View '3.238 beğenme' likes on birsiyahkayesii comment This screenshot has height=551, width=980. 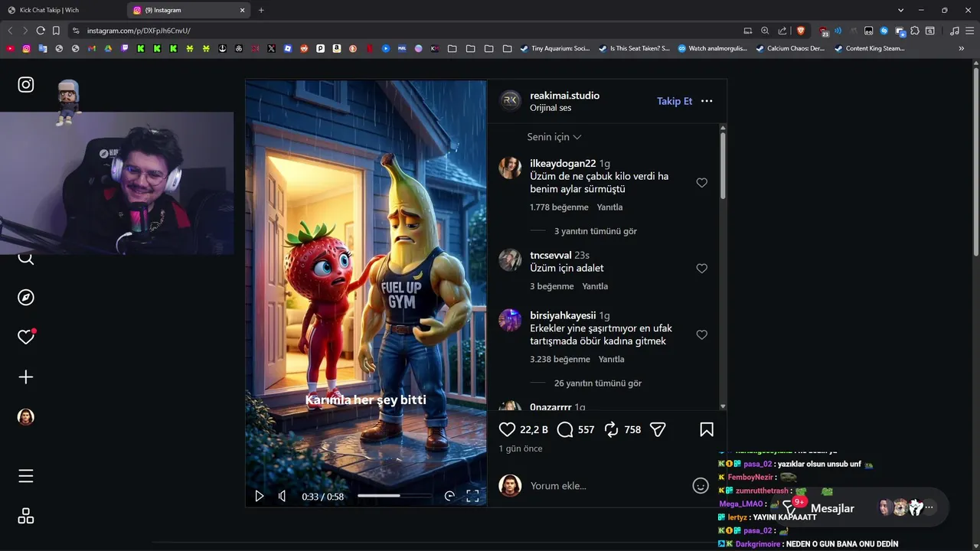(x=560, y=360)
